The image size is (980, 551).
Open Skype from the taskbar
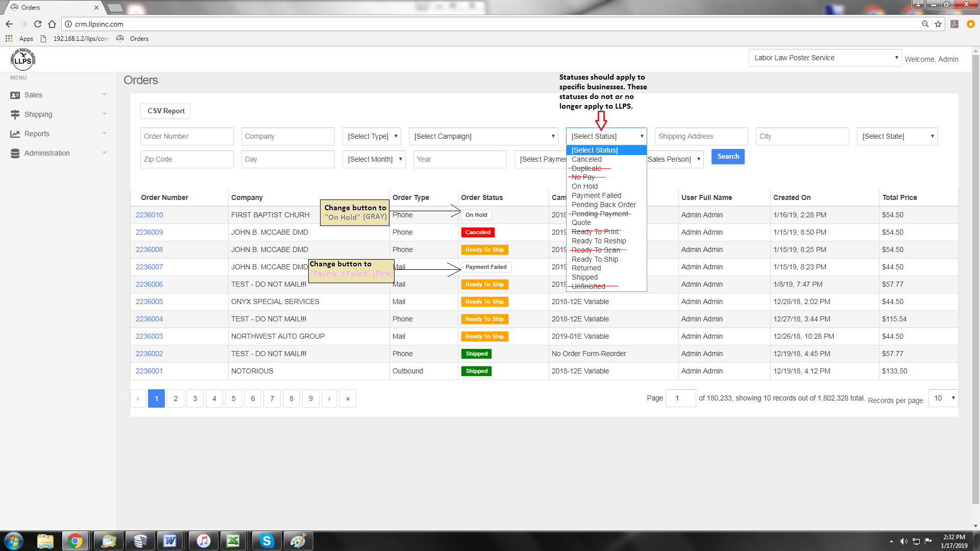(266, 541)
